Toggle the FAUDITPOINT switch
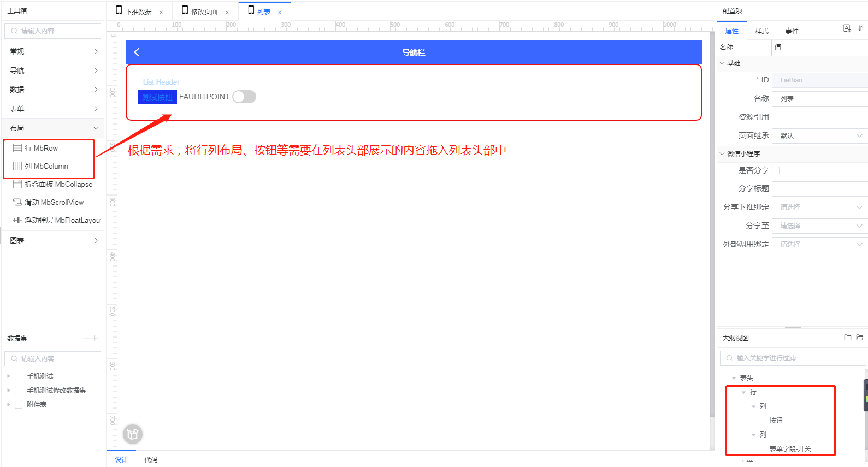 pyautogui.click(x=244, y=97)
